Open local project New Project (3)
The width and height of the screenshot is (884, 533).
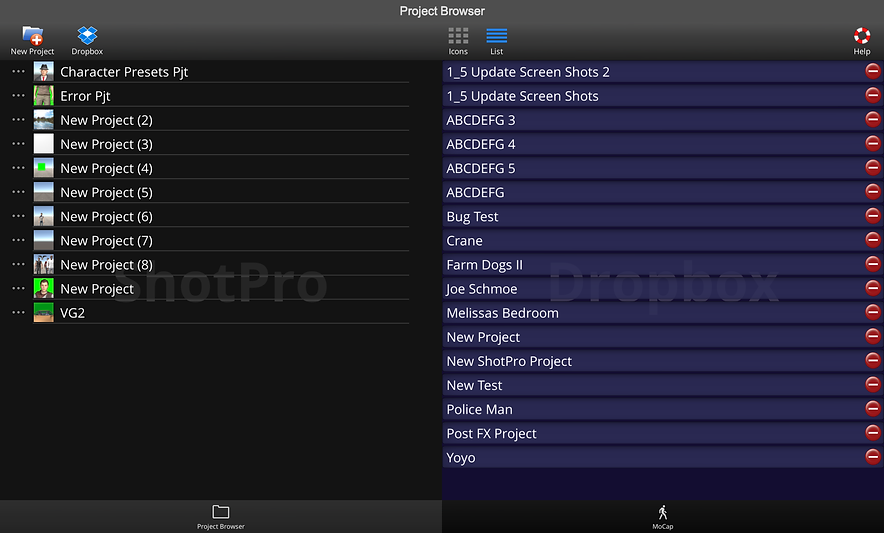107,144
